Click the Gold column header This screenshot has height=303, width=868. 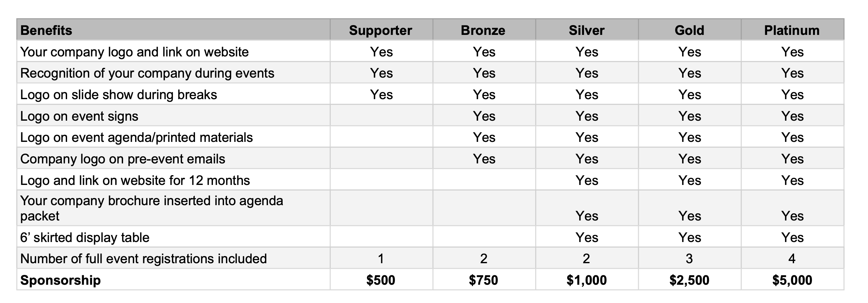click(689, 30)
